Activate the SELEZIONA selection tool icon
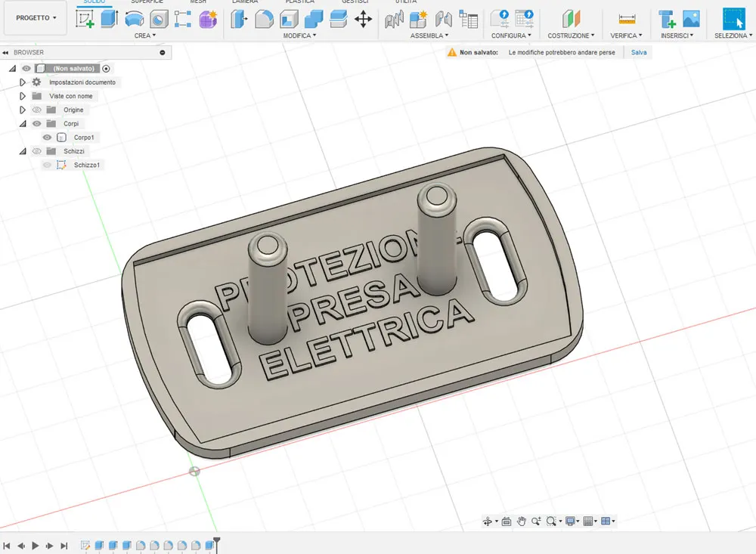The height and width of the screenshot is (554, 756). pyautogui.click(x=733, y=19)
